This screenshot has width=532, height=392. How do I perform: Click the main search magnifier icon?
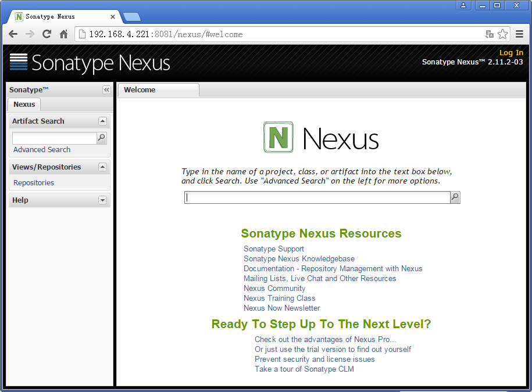point(455,197)
